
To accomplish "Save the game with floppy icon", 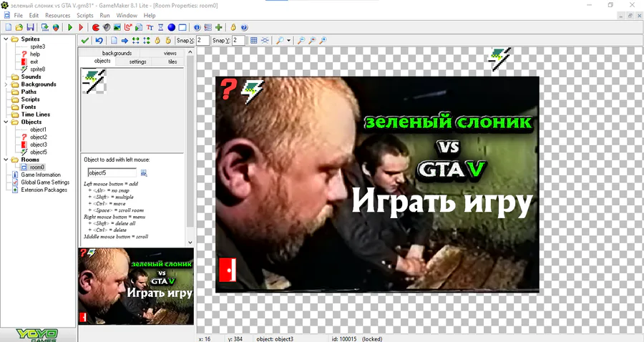I will click(x=30, y=27).
